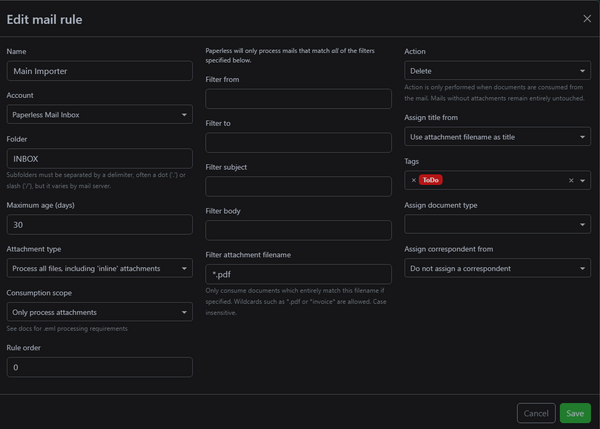Clear all selected tags
This screenshot has width=600, height=429.
pos(572,181)
